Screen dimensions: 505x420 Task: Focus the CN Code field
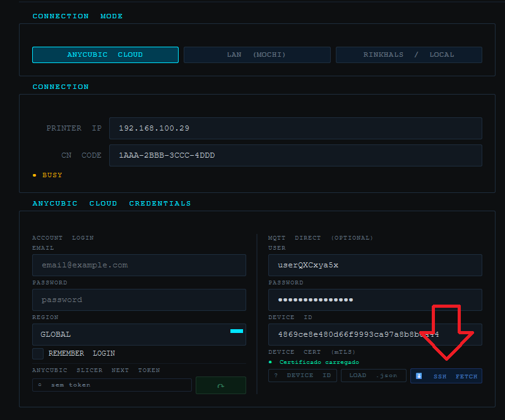click(295, 155)
